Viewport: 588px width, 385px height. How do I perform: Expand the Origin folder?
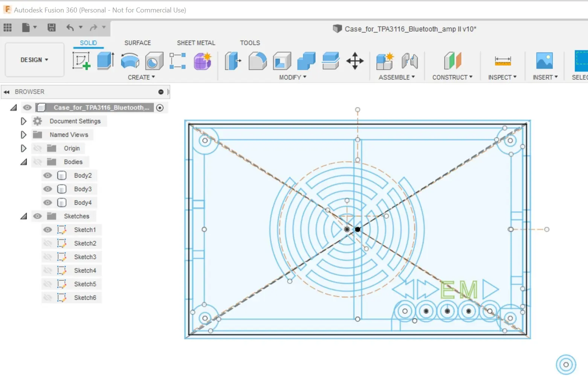[23, 148]
